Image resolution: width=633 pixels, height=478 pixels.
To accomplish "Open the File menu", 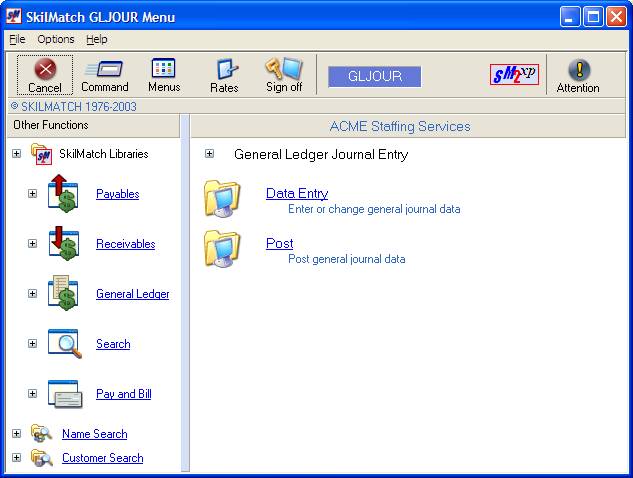I will pos(17,39).
